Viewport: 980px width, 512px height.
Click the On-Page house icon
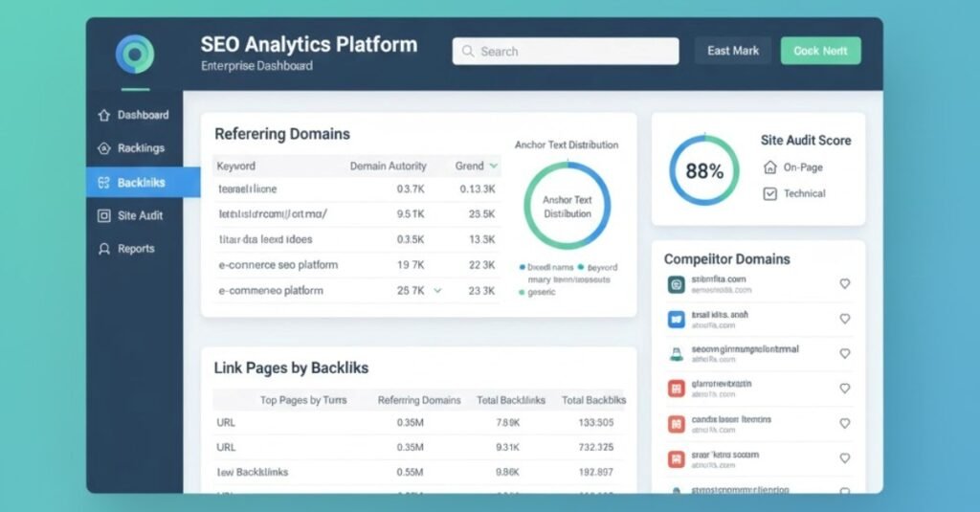[x=770, y=167]
